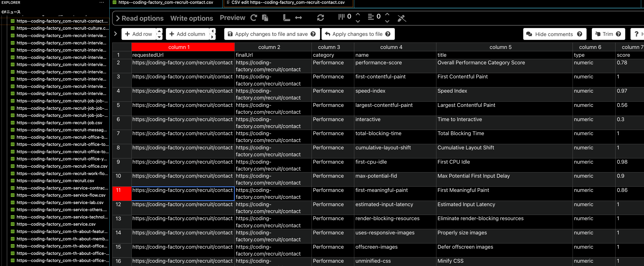Open Explorer more actions ellipsis menu
This screenshot has height=266, width=644.
pyautogui.click(x=102, y=3)
